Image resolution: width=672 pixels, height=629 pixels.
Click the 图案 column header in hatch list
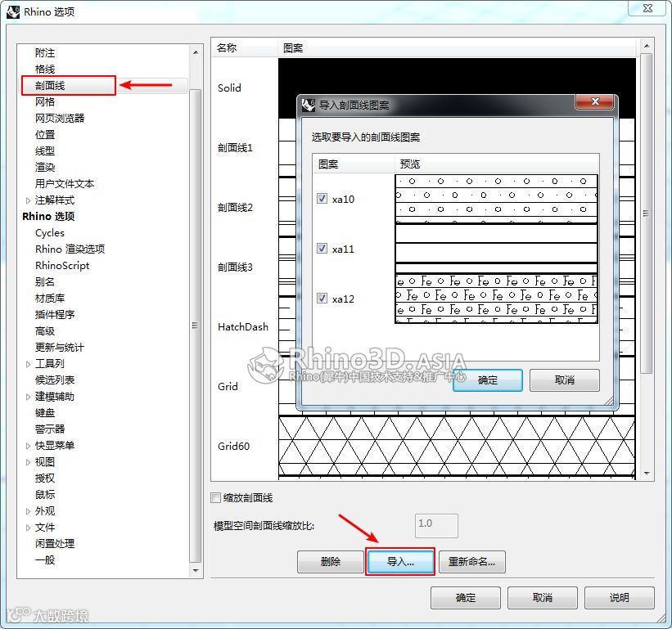(457, 47)
